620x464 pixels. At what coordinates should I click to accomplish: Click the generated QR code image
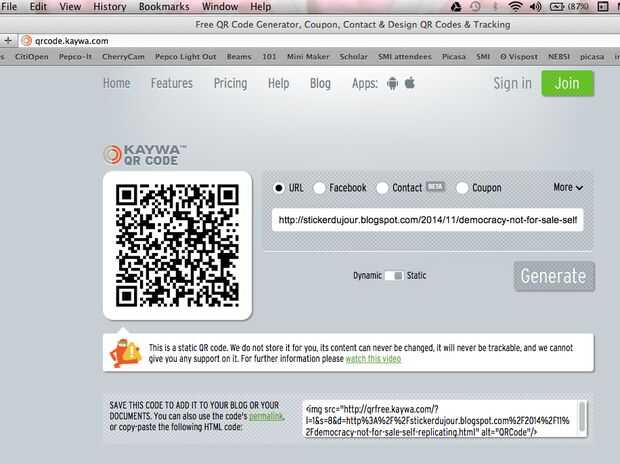[177, 245]
